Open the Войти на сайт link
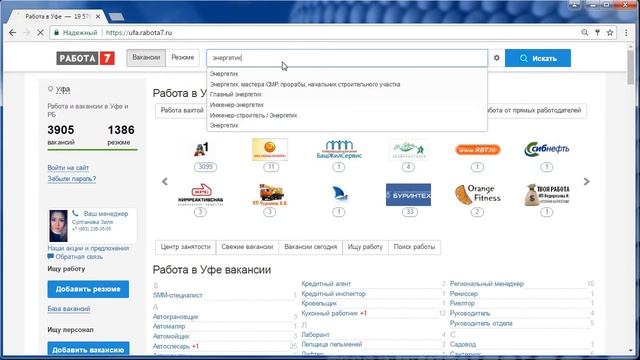The width and height of the screenshot is (640, 360). click(x=68, y=168)
